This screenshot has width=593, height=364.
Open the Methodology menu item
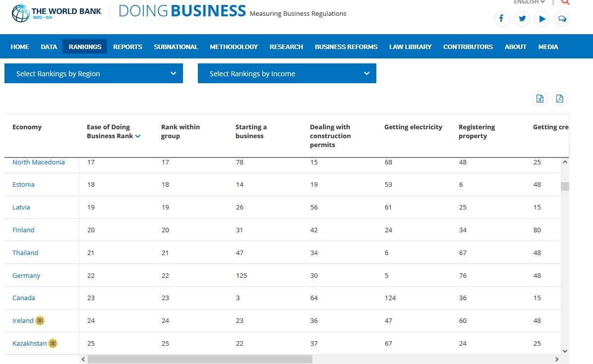coord(234,47)
